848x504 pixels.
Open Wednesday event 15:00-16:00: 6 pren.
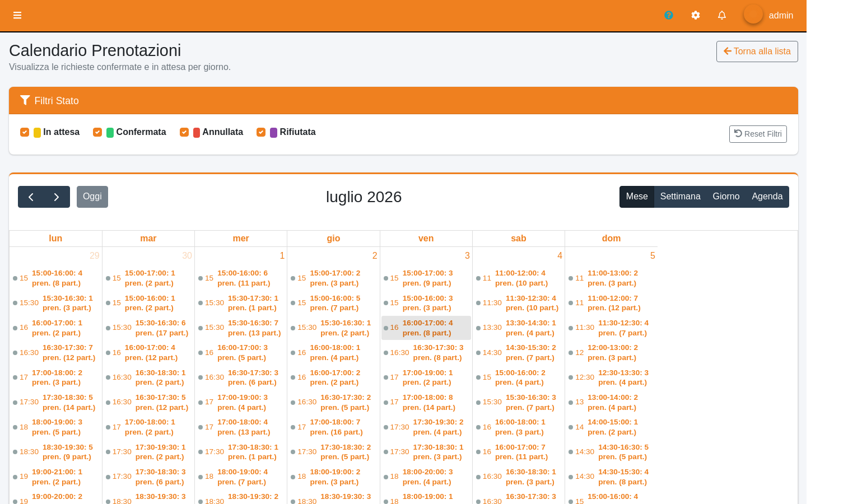(x=241, y=278)
